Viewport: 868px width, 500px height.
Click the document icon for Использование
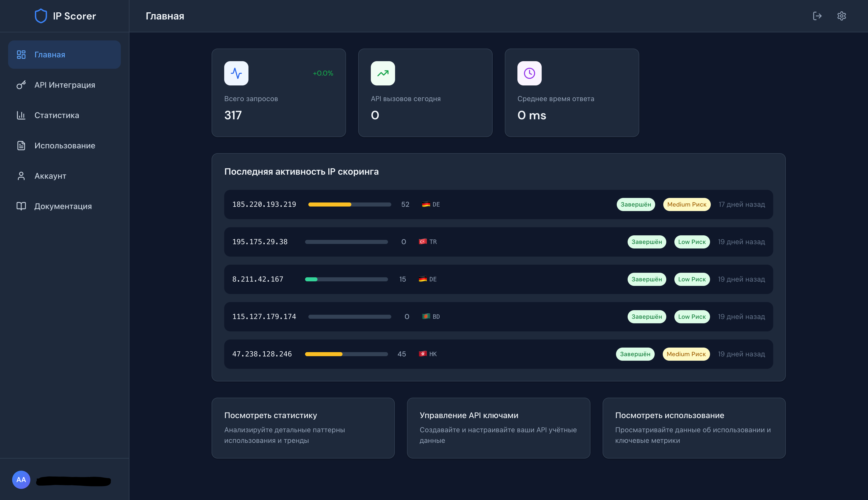(x=21, y=146)
